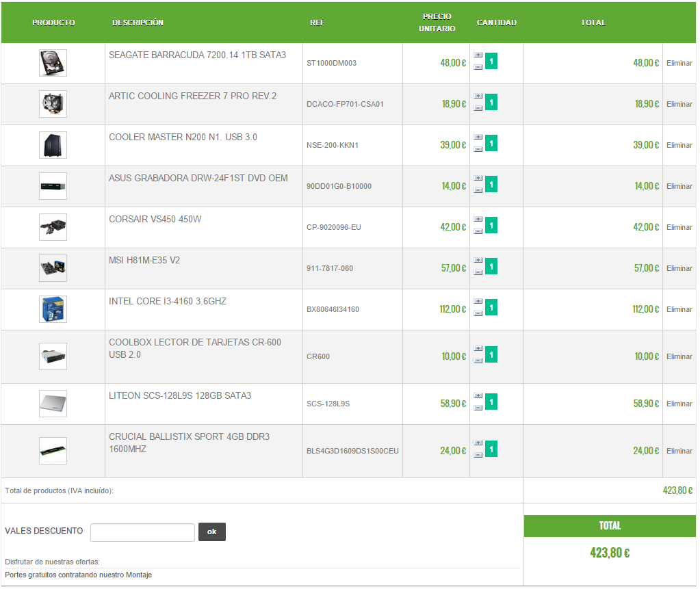700x589 pixels.
Task: Increase quantity of Cooler Master N200 case
Action: [x=478, y=137]
